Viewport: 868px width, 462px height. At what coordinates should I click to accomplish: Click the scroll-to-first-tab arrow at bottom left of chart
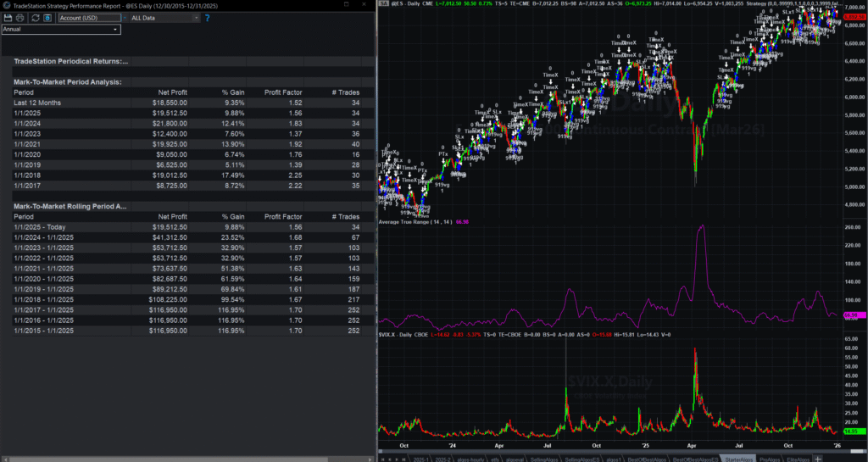pos(381,458)
